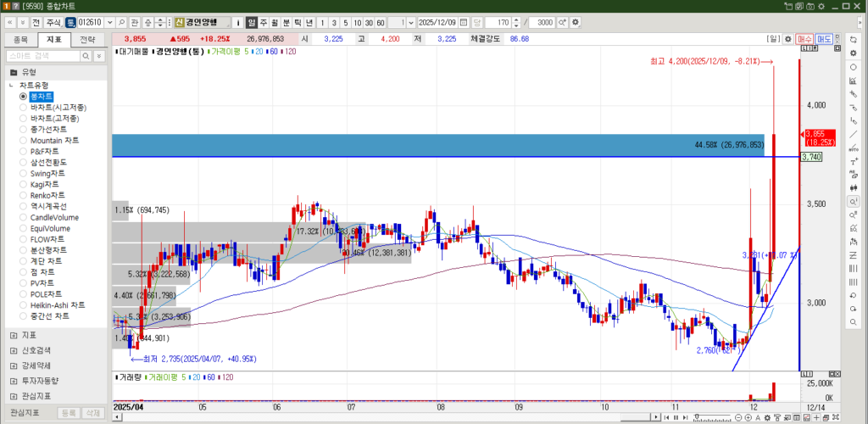Select Heikin-Ashi 차트 option
The height and width of the screenshot is (424, 868).
point(24,305)
